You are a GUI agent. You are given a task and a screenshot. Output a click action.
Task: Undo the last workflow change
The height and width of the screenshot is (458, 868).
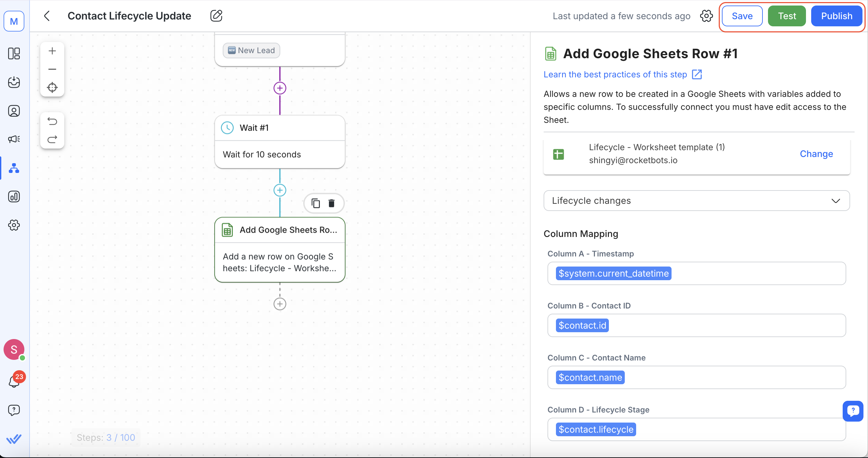click(x=52, y=121)
